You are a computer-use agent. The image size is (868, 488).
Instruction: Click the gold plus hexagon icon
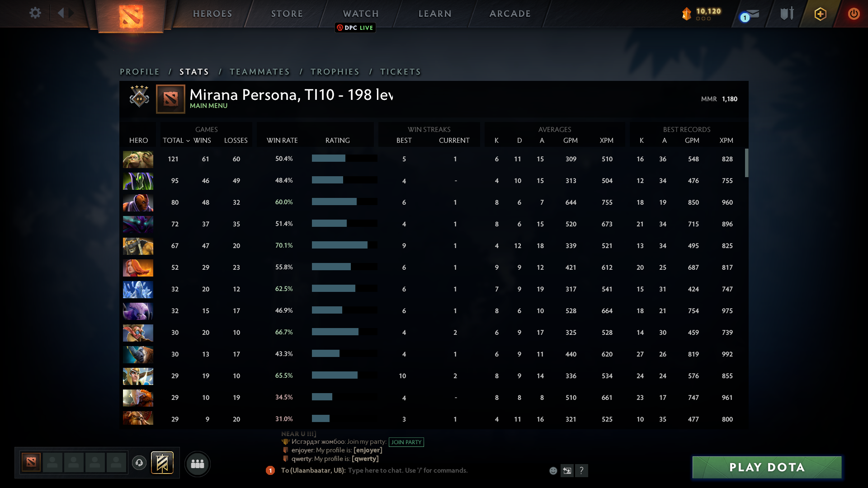[820, 14]
